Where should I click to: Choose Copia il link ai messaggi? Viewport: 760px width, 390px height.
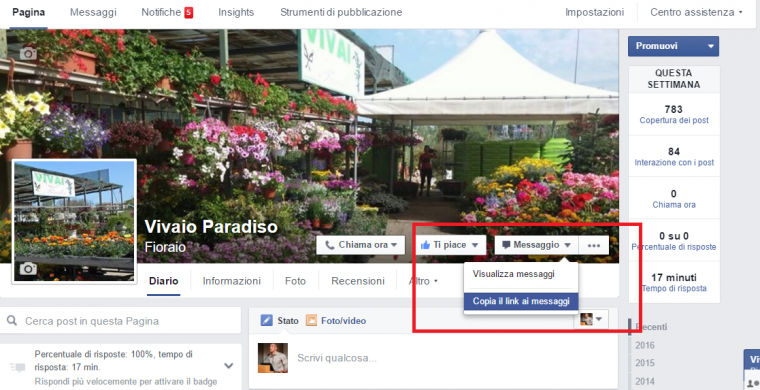(521, 301)
